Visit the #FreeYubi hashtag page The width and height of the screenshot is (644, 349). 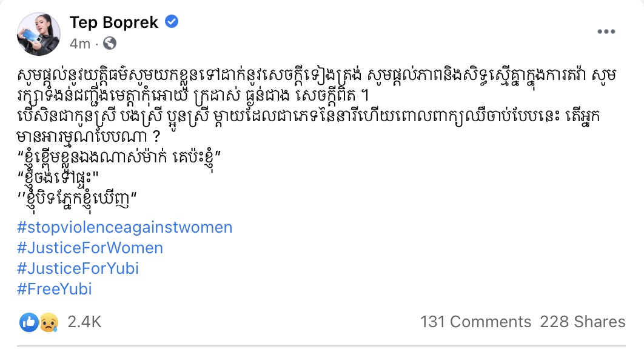point(55,289)
